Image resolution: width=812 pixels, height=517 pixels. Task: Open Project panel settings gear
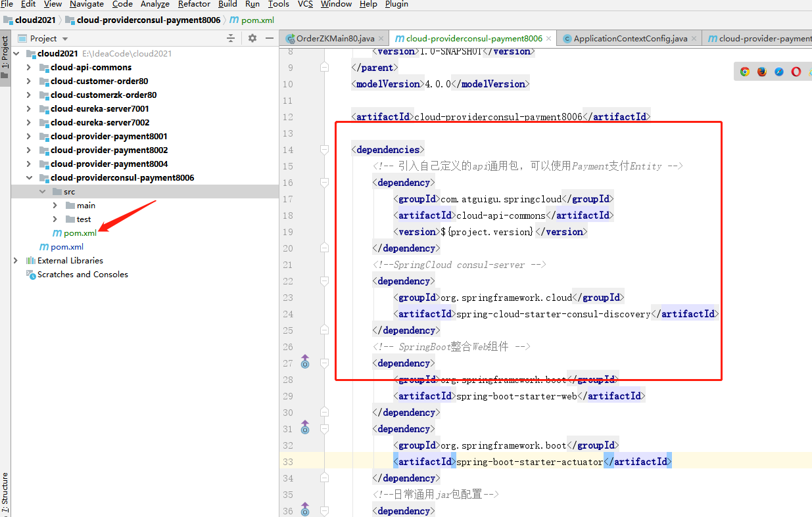point(252,39)
